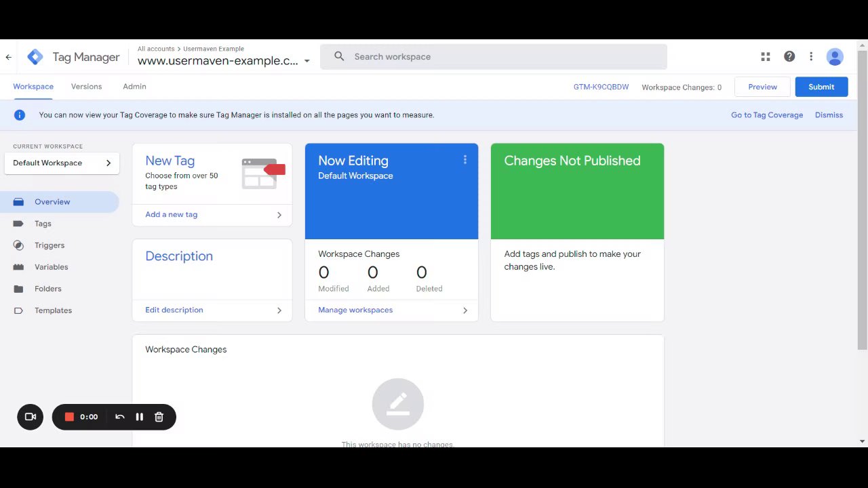
Task: Click the Manage workspaces link
Action: point(355,310)
